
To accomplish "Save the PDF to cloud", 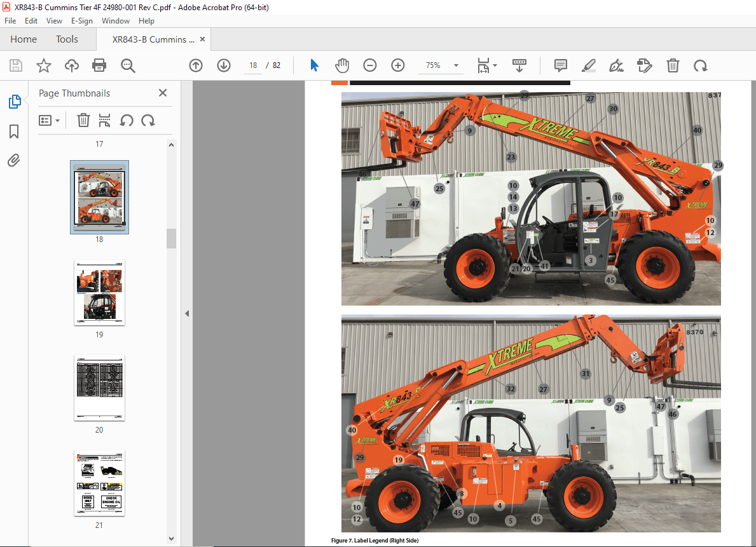I will (x=71, y=65).
